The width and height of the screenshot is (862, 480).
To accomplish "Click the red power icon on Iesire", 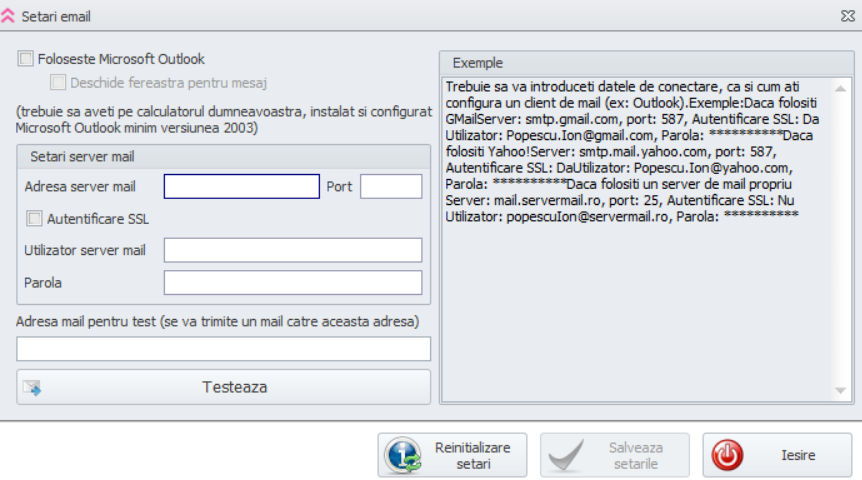I will pyautogui.click(x=728, y=456).
